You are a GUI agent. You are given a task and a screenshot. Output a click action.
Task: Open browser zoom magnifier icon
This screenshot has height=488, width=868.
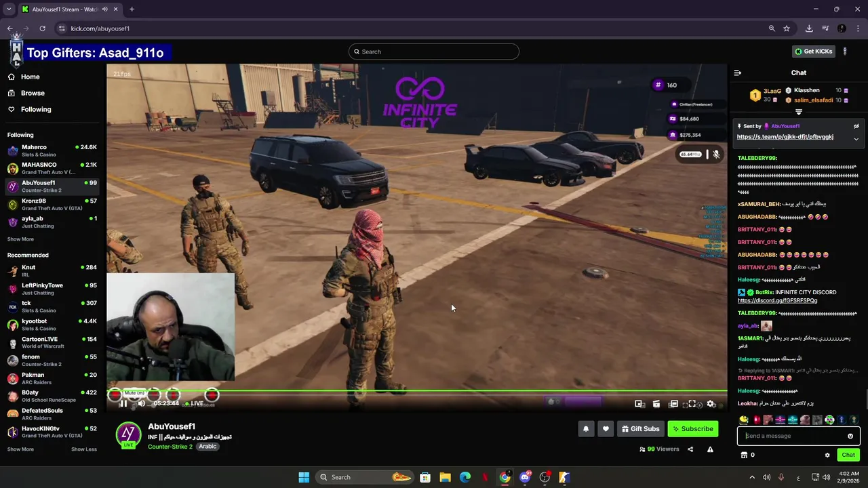(x=772, y=28)
